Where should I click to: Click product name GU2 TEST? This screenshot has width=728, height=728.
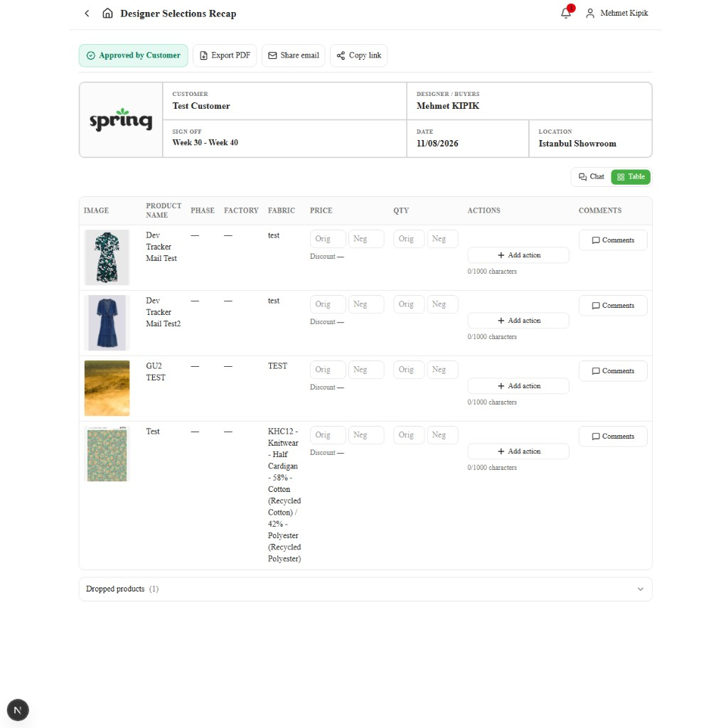point(156,372)
